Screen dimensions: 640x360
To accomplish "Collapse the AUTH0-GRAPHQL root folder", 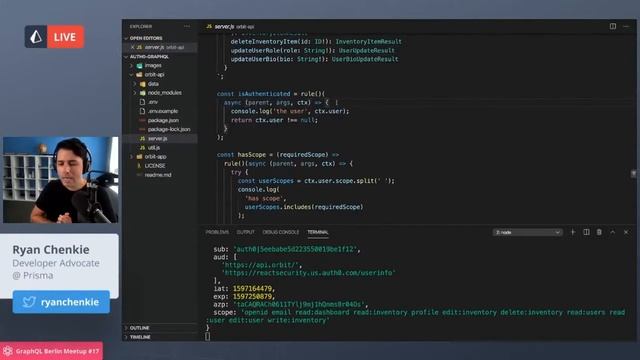I will point(149,57).
